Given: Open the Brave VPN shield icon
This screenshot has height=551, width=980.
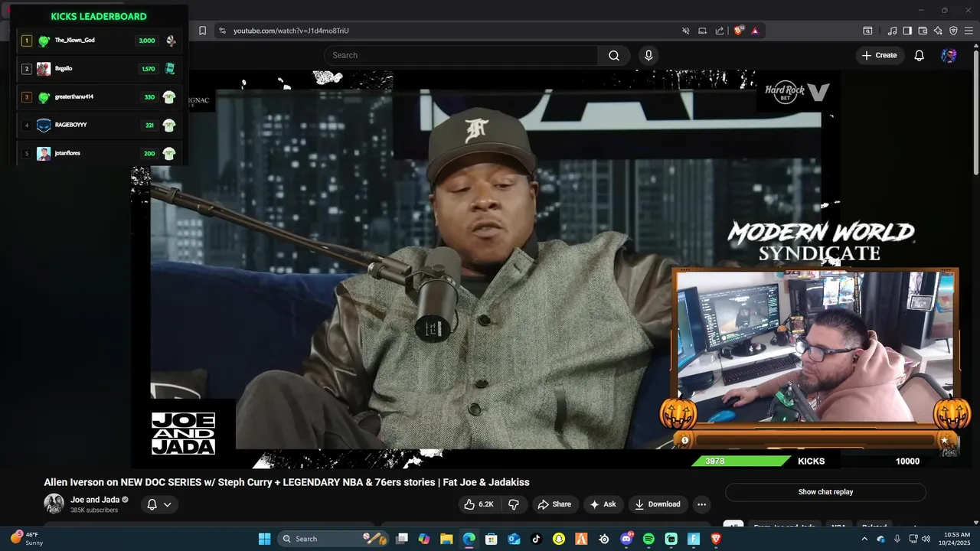Looking at the screenshot, I should [x=953, y=31].
